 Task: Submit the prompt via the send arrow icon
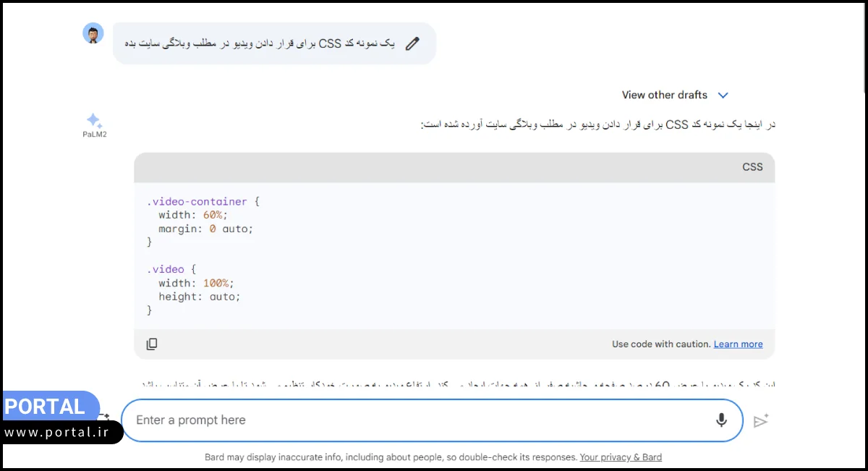pyautogui.click(x=761, y=420)
